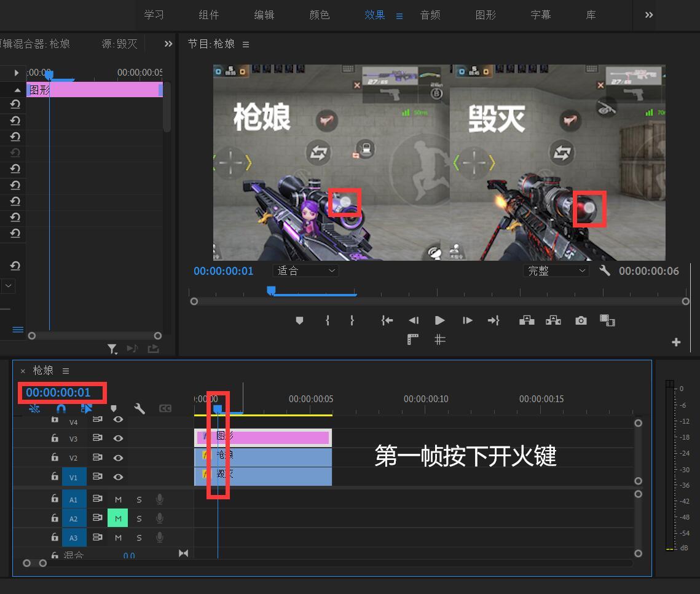Solo audio track A3

139,537
